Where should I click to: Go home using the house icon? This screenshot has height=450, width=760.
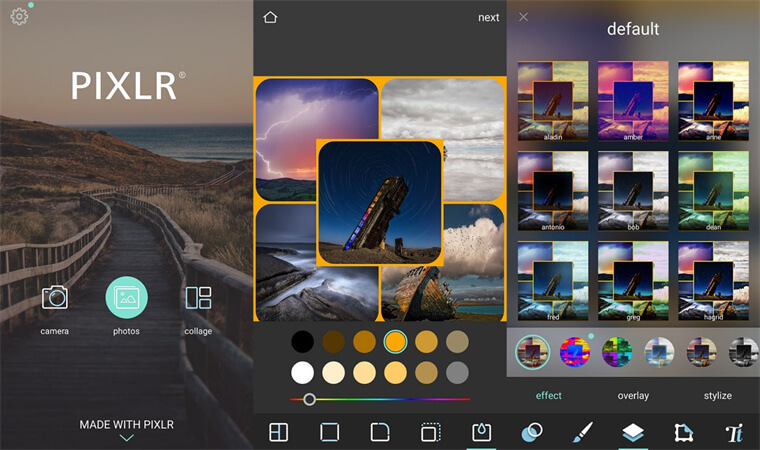pos(270,17)
